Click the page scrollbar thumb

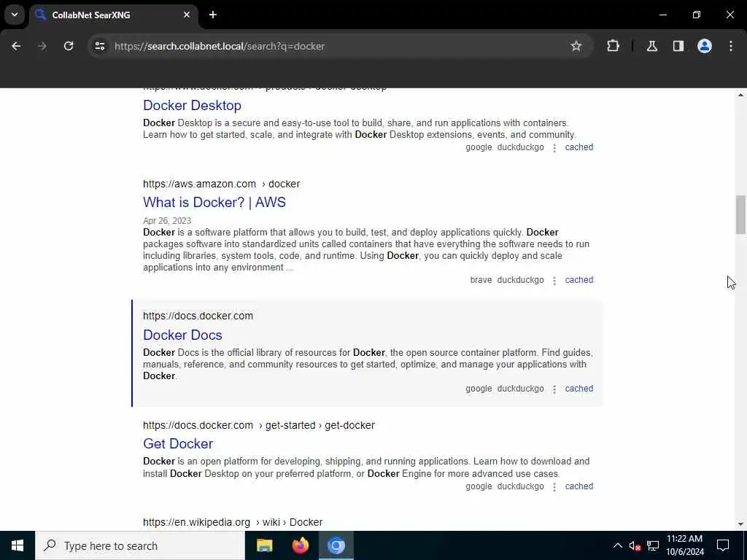click(x=740, y=214)
